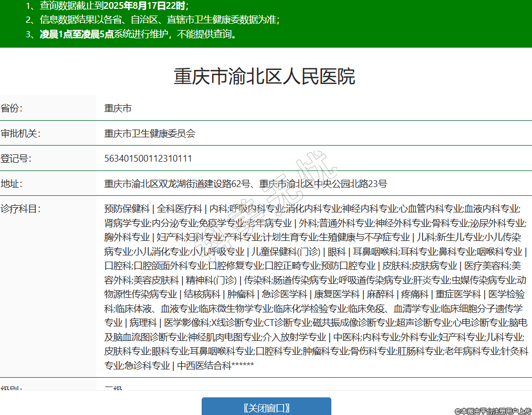
Task: Select the 诊疗科目 row label
Action: tap(21, 209)
